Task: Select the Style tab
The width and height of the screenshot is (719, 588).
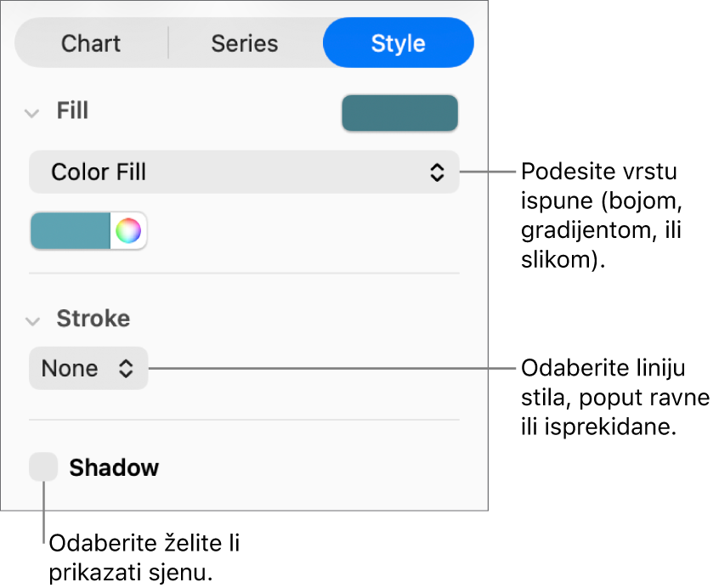Action: click(398, 42)
